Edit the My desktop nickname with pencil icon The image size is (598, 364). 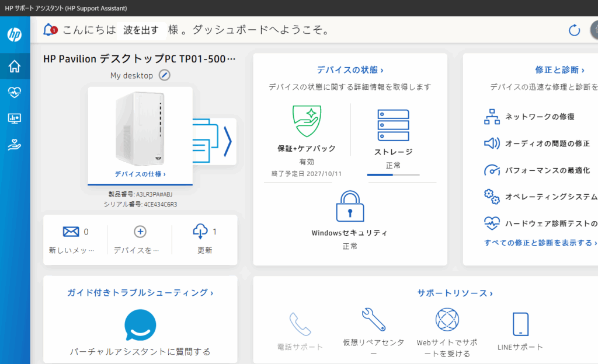pyautogui.click(x=164, y=75)
